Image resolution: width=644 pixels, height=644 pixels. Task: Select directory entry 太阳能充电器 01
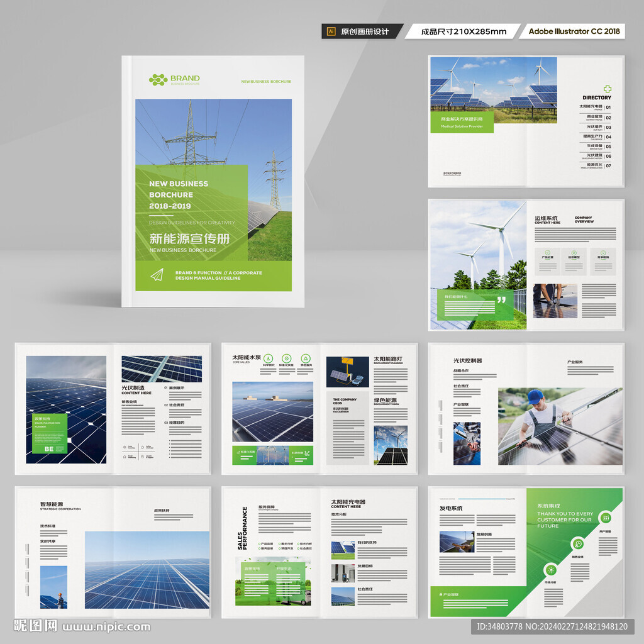pos(595,107)
